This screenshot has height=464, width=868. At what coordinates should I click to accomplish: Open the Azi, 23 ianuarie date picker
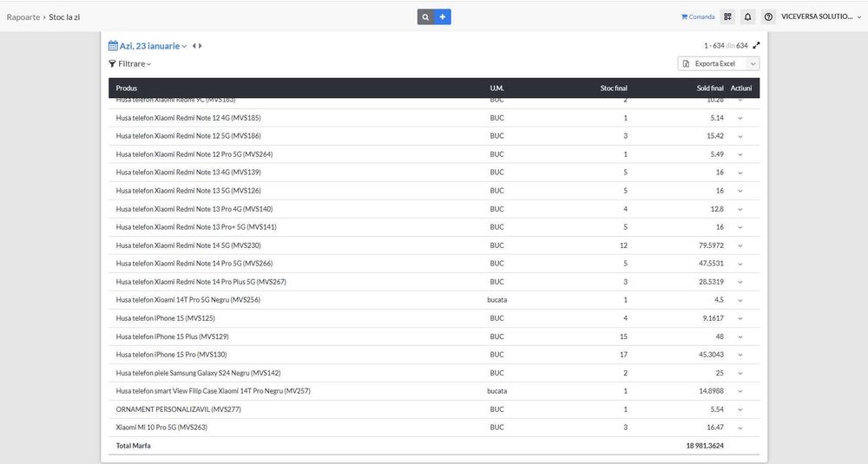point(153,46)
